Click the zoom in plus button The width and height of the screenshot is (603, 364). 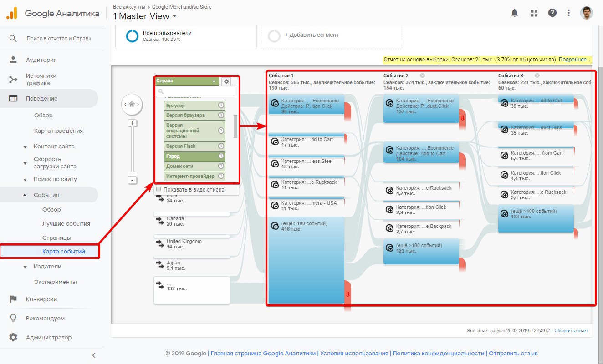pyautogui.click(x=132, y=123)
